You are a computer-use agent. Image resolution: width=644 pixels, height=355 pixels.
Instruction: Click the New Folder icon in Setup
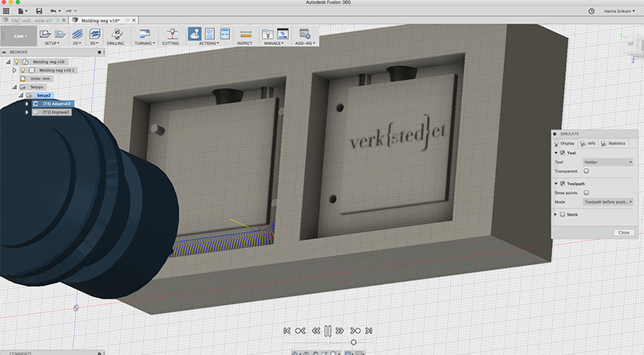tap(60, 34)
